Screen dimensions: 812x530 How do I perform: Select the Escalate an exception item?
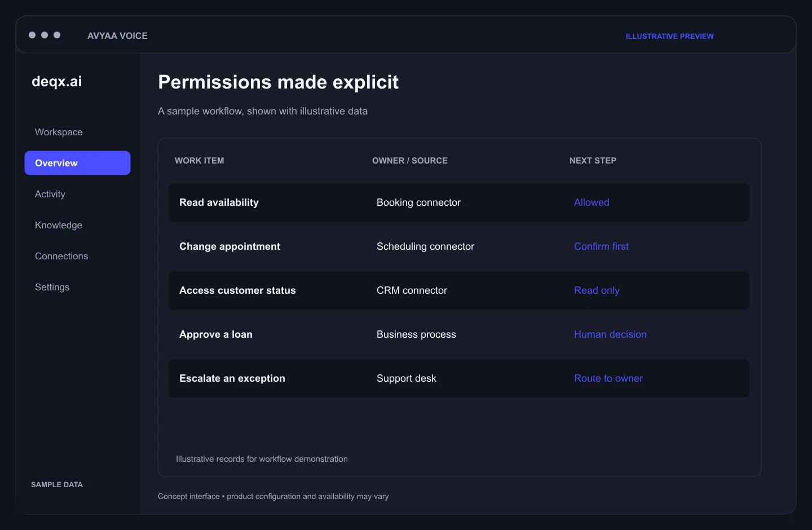tap(232, 378)
